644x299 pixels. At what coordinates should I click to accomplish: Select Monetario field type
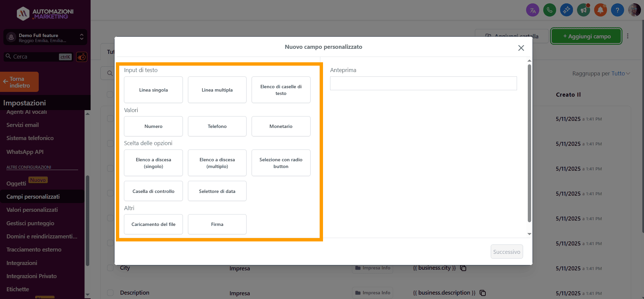pos(281,126)
